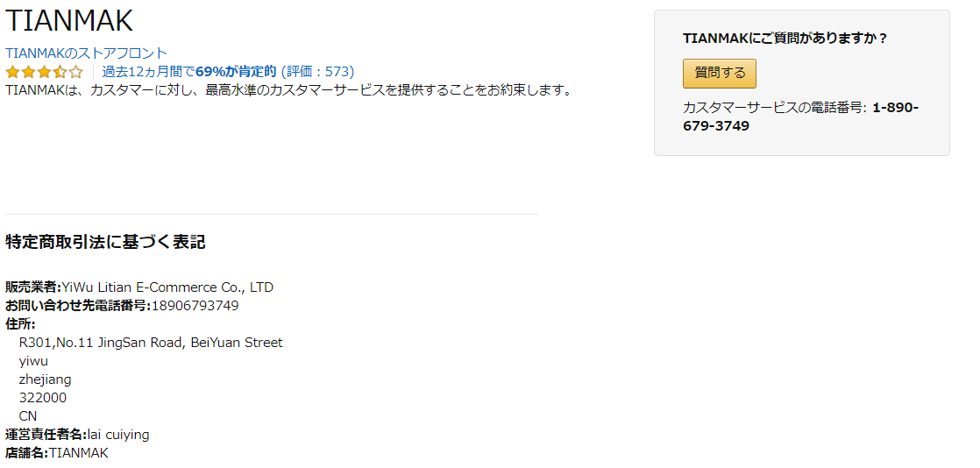This screenshot has height=468, width=980.
Task: Click the country code CN
Action: click(x=28, y=416)
